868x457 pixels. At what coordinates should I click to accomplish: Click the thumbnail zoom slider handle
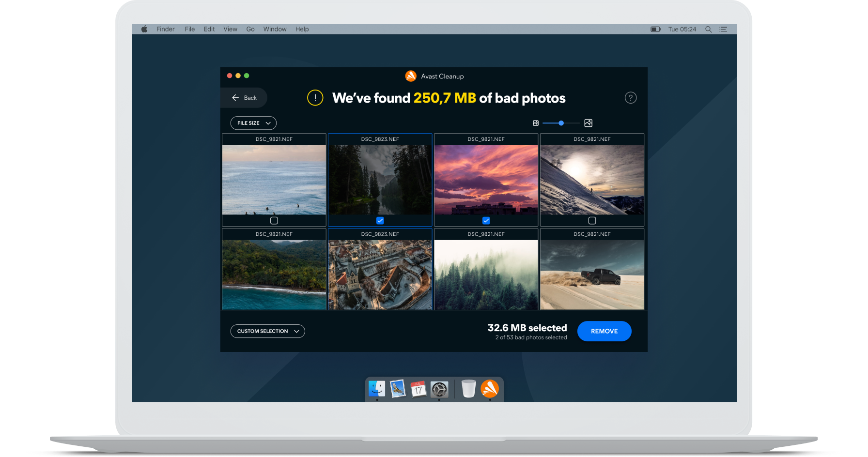pos(561,123)
